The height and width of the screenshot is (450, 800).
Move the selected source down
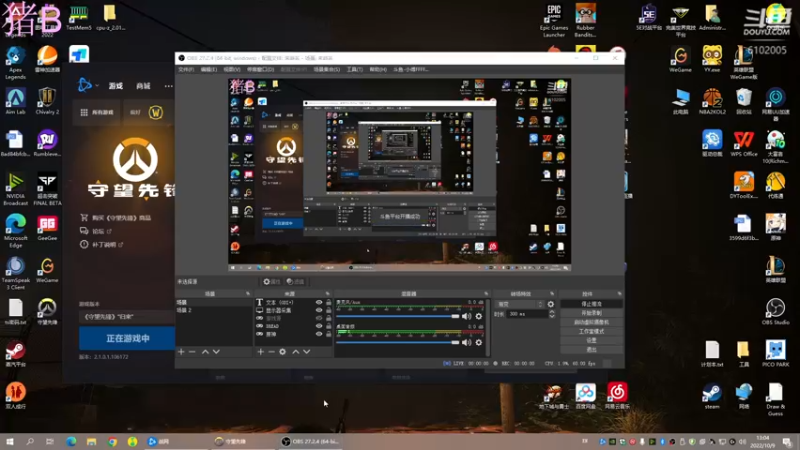pyautogui.click(x=307, y=352)
